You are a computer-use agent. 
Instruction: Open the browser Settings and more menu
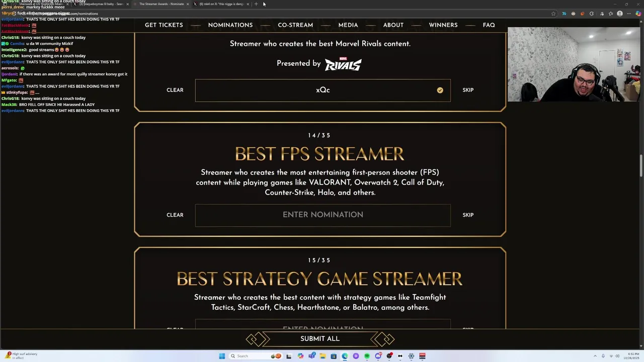(629, 14)
